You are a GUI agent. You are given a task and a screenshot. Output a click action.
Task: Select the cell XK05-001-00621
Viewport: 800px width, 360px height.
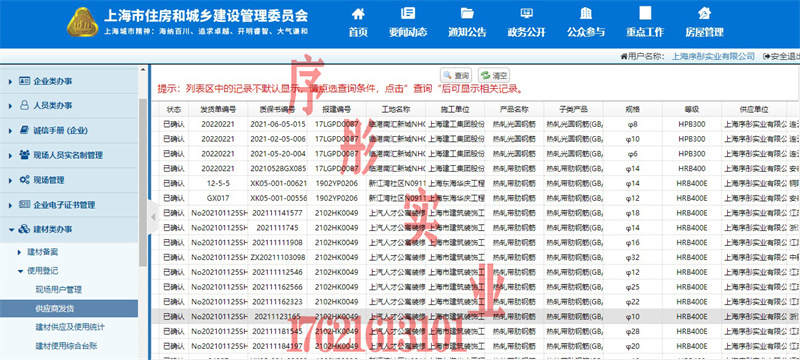(x=278, y=183)
